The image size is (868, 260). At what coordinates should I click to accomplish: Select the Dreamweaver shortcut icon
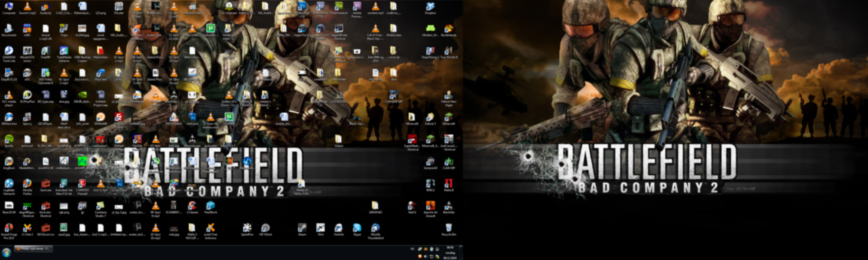(339, 9)
